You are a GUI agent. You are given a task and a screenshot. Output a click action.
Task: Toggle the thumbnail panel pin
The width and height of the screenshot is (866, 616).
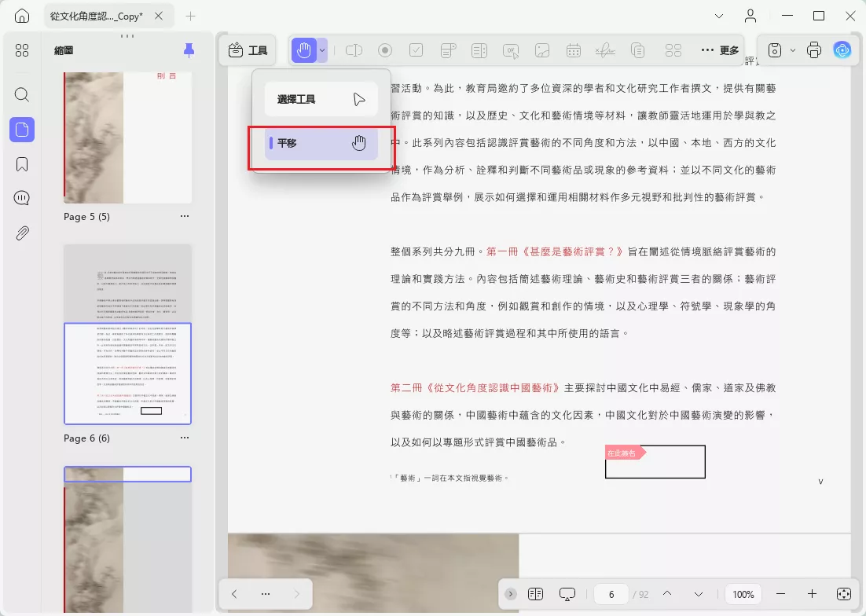[189, 50]
